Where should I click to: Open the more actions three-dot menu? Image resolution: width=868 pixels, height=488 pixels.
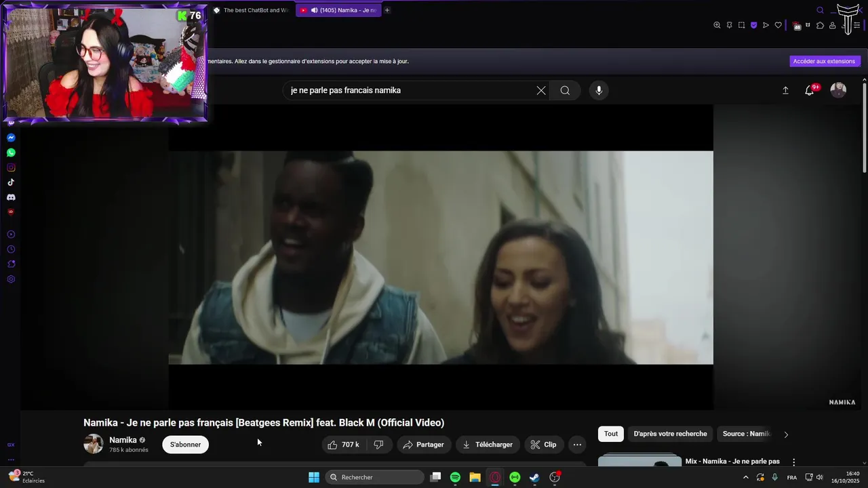point(577,445)
